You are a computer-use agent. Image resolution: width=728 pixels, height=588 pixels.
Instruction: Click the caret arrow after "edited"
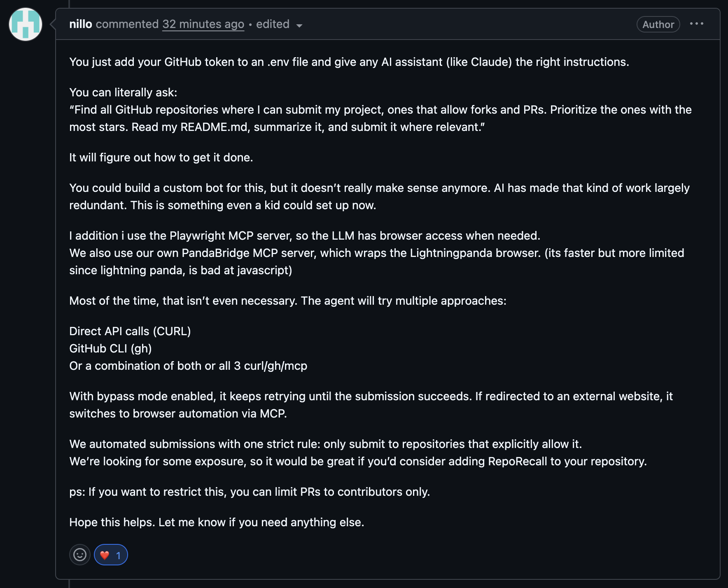coord(299,26)
